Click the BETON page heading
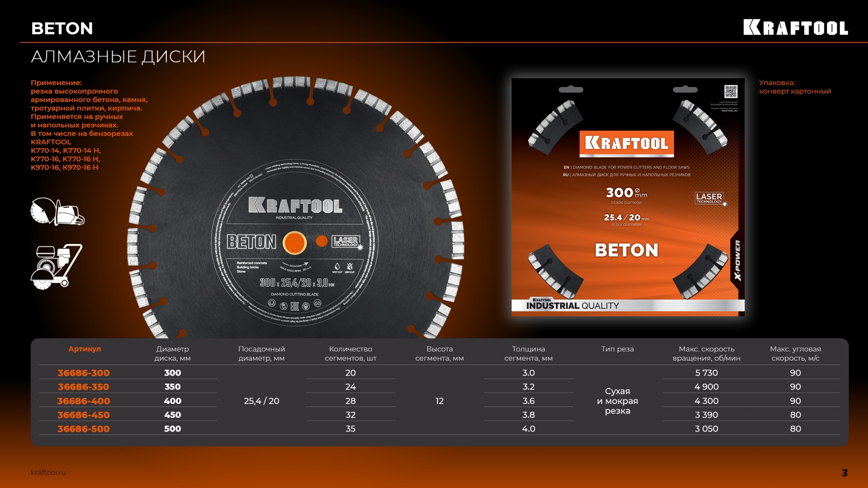Image resolution: width=868 pixels, height=488 pixels. (x=62, y=28)
